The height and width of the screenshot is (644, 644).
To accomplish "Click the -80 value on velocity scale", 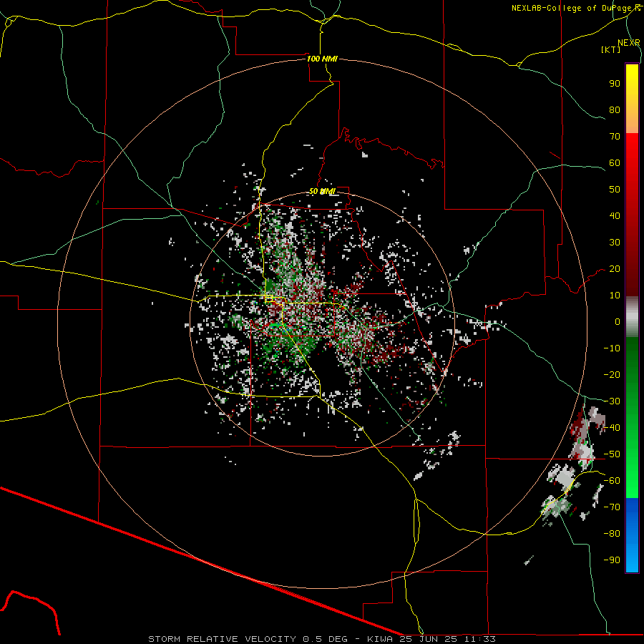I will click(x=612, y=534).
